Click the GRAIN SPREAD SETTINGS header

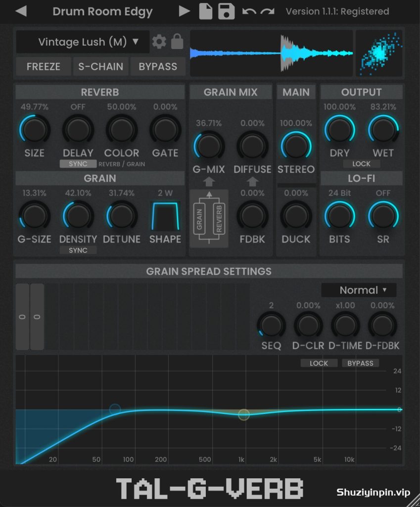(209, 271)
